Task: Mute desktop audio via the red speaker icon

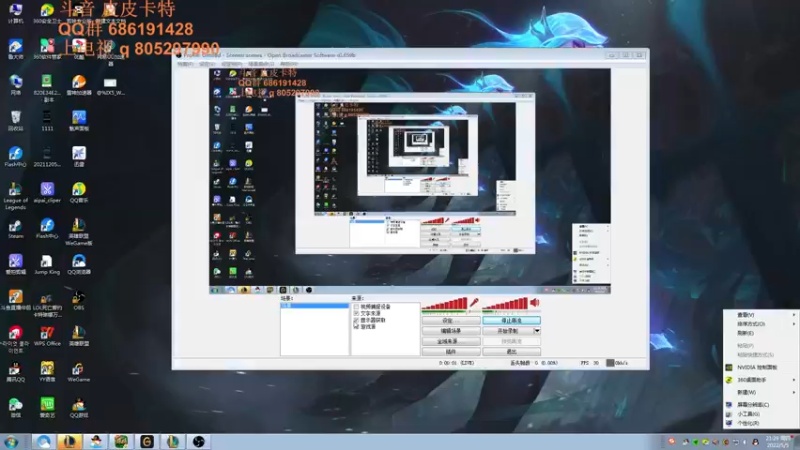Action: [x=535, y=303]
